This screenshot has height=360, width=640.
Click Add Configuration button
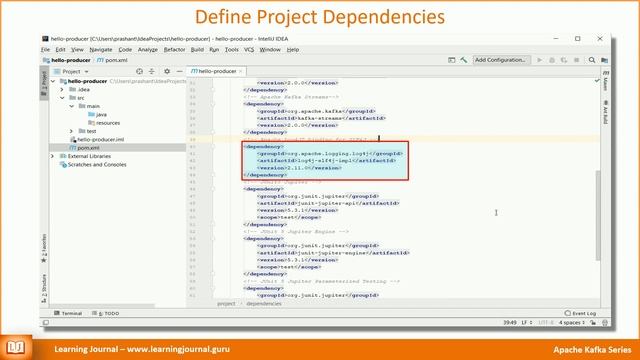click(501, 60)
